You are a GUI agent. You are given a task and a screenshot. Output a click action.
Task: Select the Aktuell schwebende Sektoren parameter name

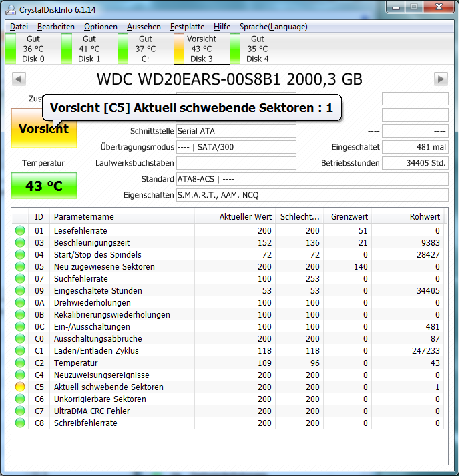click(x=109, y=387)
